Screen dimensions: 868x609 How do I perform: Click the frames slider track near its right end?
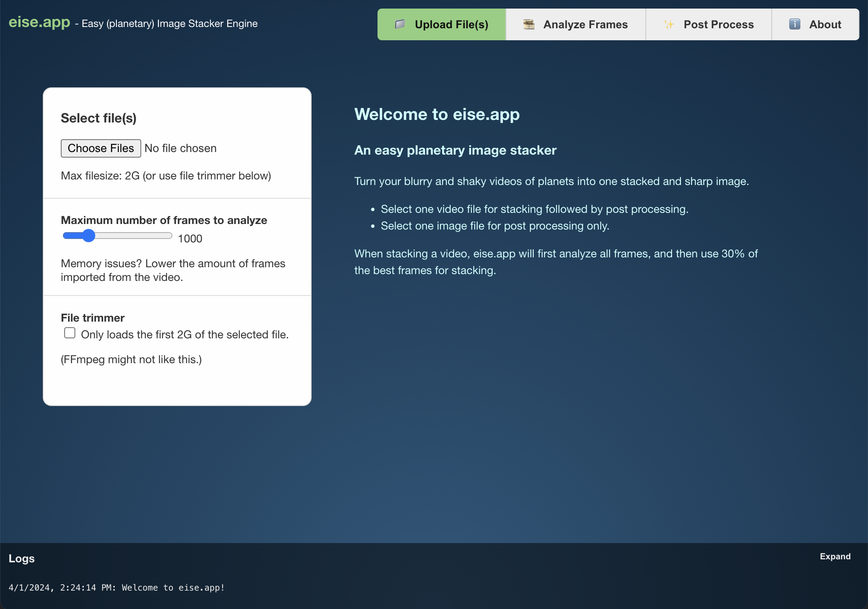[165, 236]
